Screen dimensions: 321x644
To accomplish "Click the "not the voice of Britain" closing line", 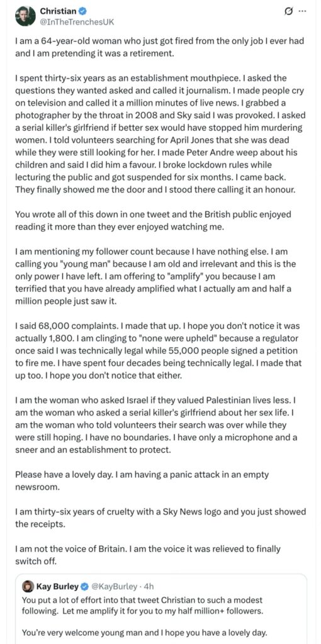I will click(x=147, y=555).
